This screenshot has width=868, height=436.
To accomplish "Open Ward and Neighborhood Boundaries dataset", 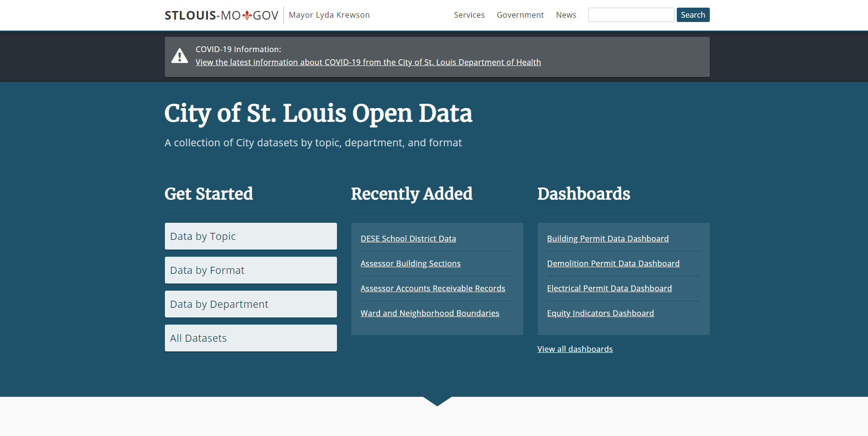I will [430, 313].
